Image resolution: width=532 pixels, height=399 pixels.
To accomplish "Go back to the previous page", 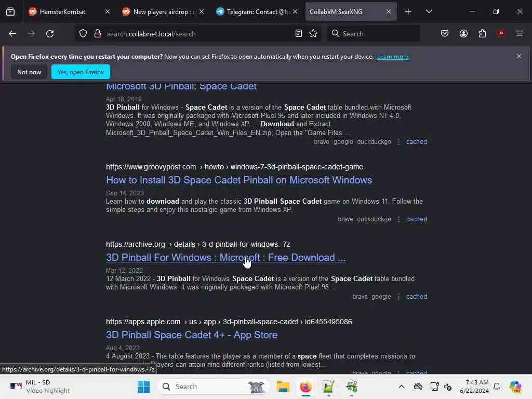I will pos(12,34).
